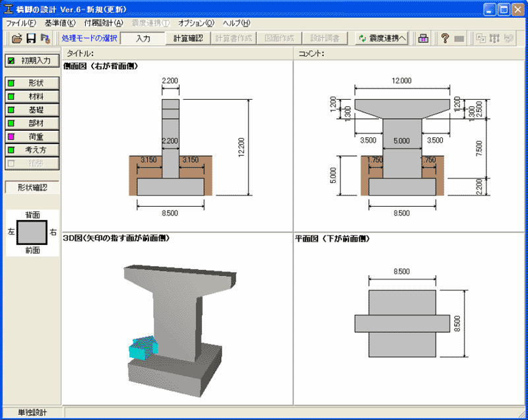
Task: Click the 8.500 dimension under side view footing
Action: click(x=170, y=213)
